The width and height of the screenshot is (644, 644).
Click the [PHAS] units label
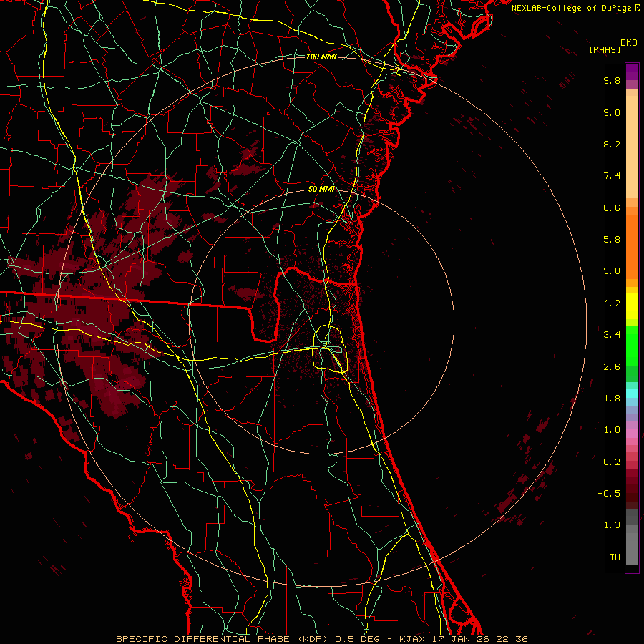pos(605,50)
